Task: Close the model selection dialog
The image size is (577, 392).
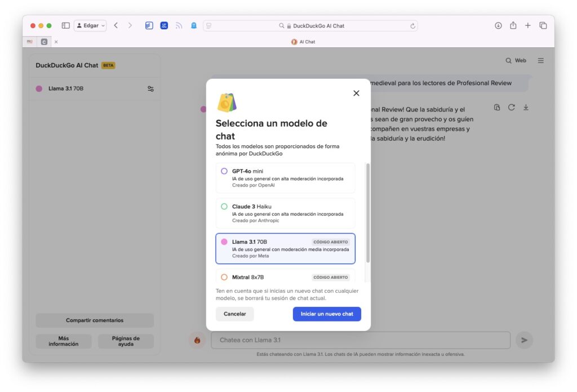Action: pyautogui.click(x=356, y=93)
